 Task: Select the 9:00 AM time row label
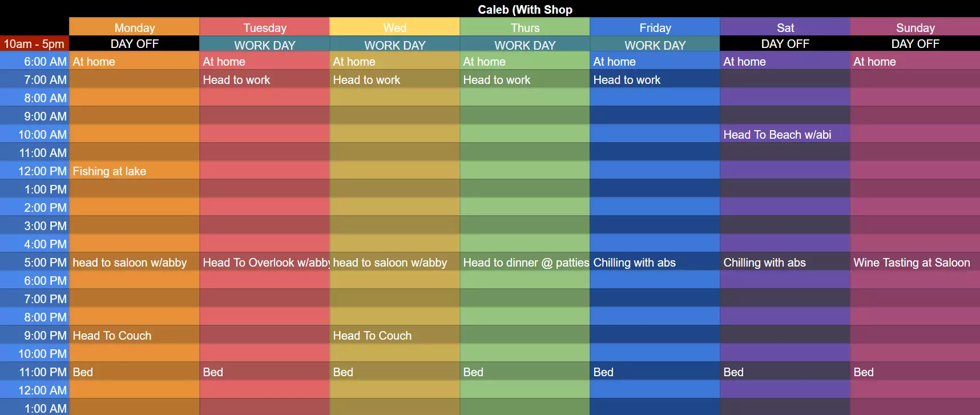(35, 116)
